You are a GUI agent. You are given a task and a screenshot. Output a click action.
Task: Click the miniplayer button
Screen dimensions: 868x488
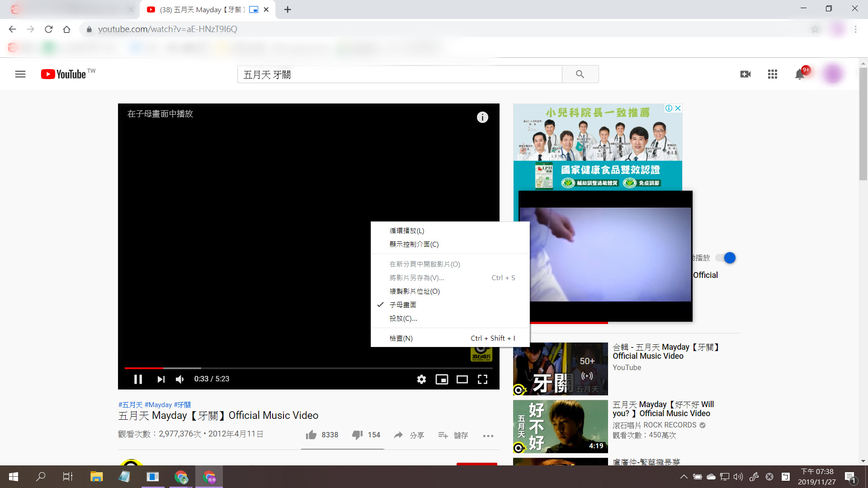pos(442,379)
